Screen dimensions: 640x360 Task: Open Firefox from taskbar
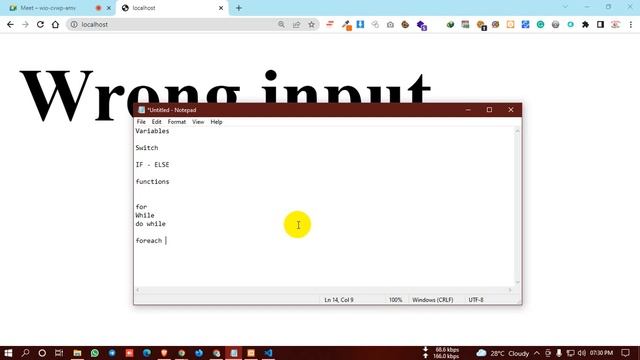point(199,353)
